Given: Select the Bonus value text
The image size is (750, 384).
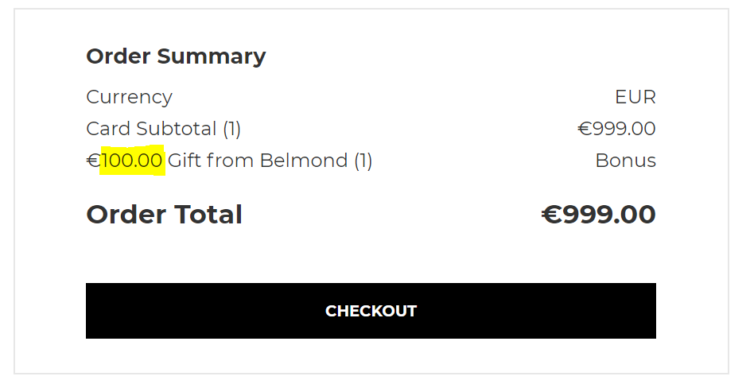Looking at the screenshot, I should pyautogui.click(x=626, y=160).
